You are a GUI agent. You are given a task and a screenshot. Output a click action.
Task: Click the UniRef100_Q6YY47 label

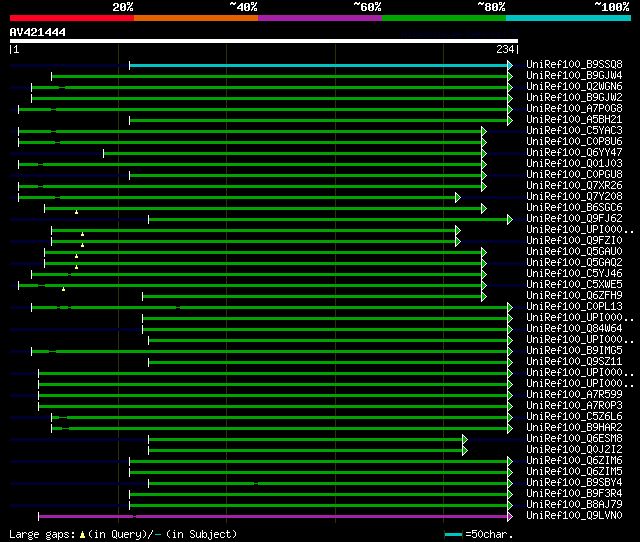coord(574,152)
